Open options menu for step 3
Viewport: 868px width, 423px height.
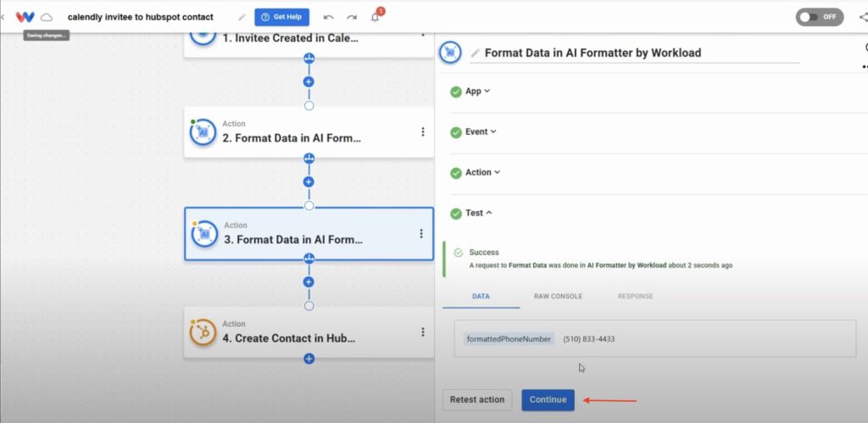[421, 234]
